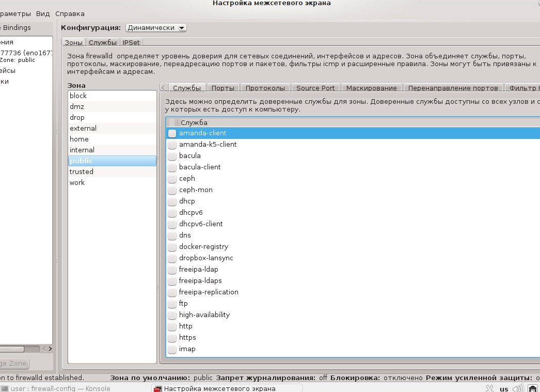The height and width of the screenshot is (392, 540).
Task: Select the work zone
Action: click(x=112, y=182)
